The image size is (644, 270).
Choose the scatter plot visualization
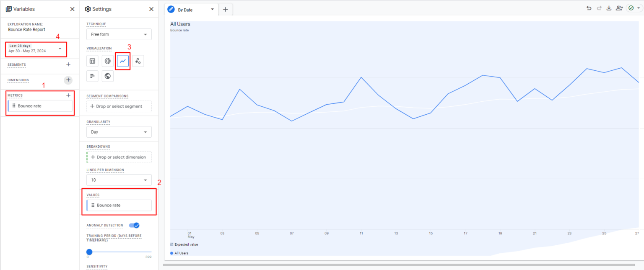point(138,61)
